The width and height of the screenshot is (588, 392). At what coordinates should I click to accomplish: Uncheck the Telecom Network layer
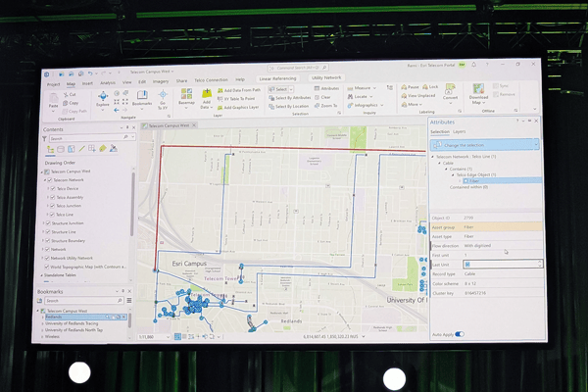point(50,180)
